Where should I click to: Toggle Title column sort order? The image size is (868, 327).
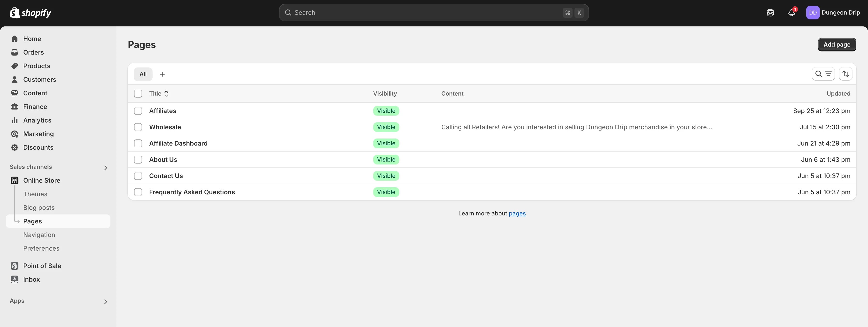point(166,93)
